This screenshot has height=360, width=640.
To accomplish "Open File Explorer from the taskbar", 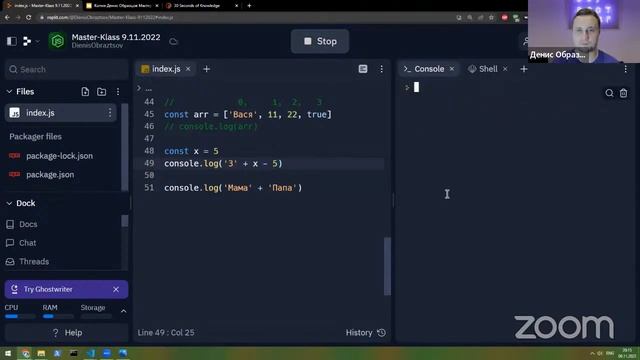I will click(x=41, y=353).
